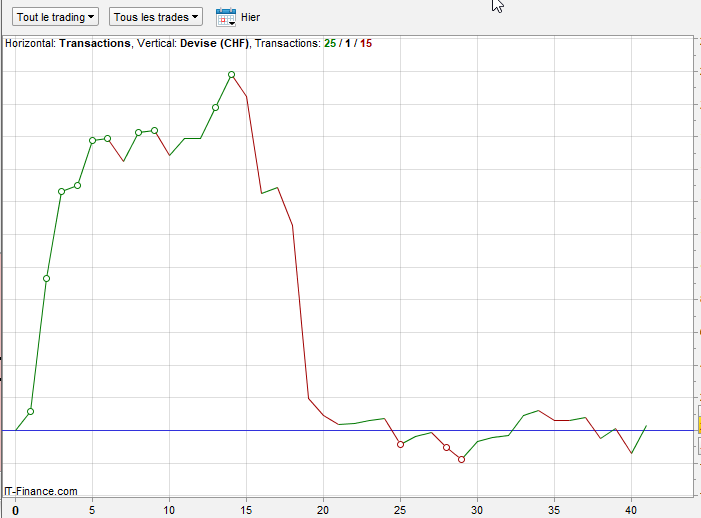The height and width of the screenshot is (518, 701).
Task: Select the green data point at transaction 1
Action: coord(31,411)
